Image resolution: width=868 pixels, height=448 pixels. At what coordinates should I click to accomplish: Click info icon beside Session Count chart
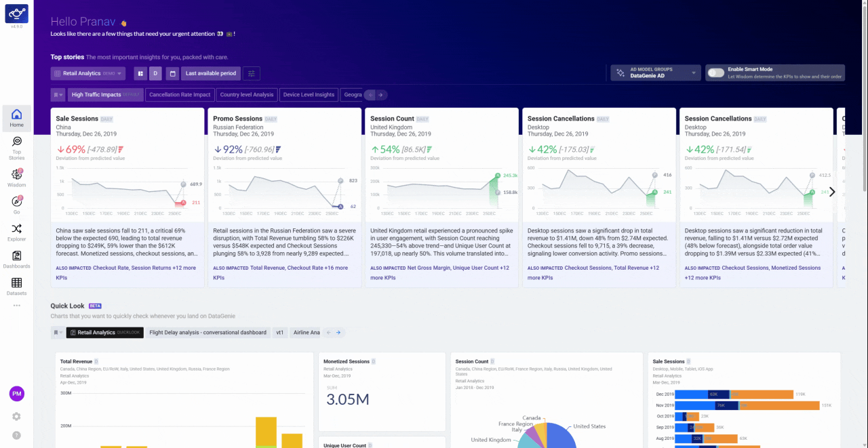pyautogui.click(x=493, y=361)
